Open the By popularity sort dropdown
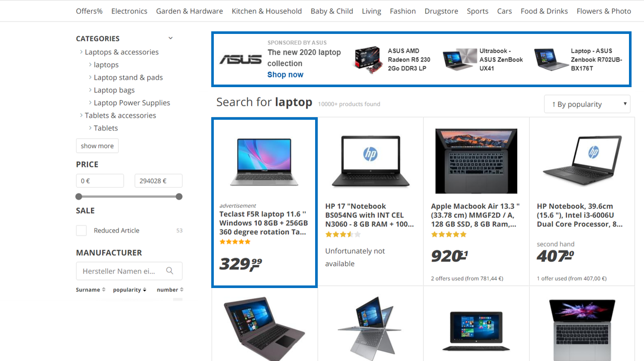Screen dimensions: 644x361 click(587, 104)
